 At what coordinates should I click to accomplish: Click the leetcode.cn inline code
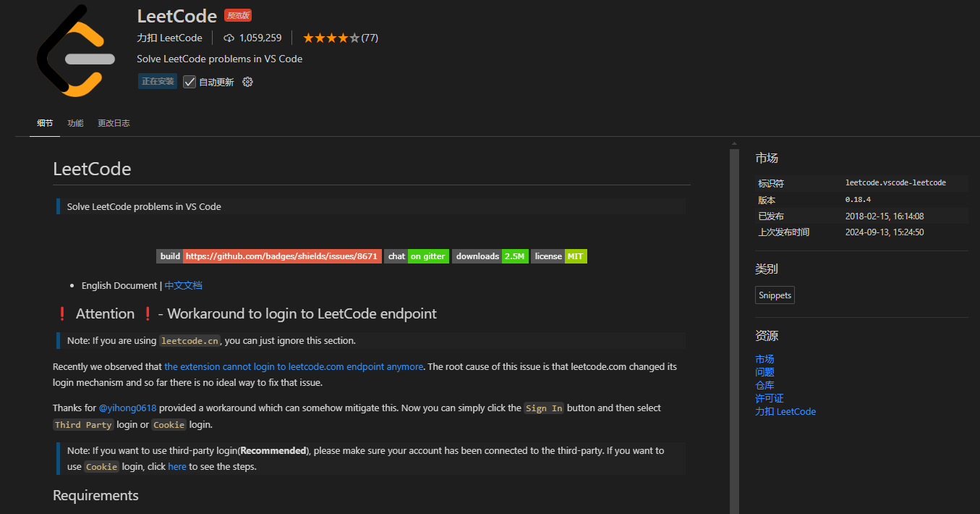click(x=190, y=341)
